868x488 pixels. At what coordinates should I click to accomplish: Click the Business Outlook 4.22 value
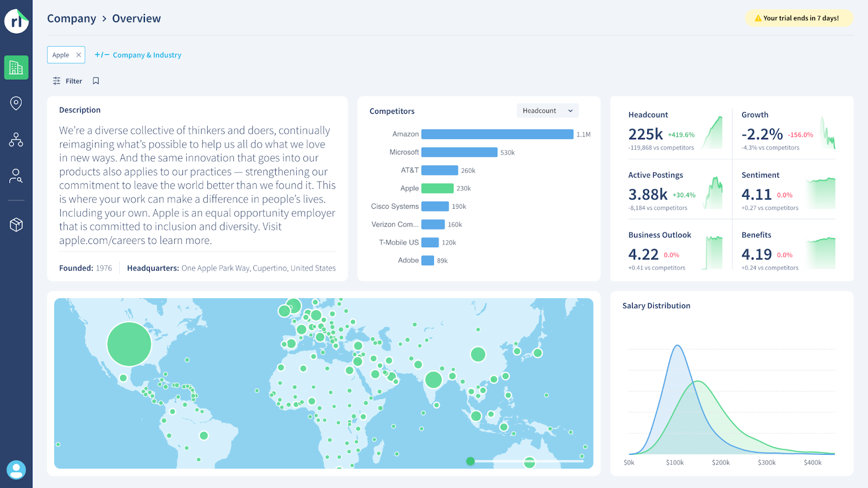pyautogui.click(x=643, y=254)
